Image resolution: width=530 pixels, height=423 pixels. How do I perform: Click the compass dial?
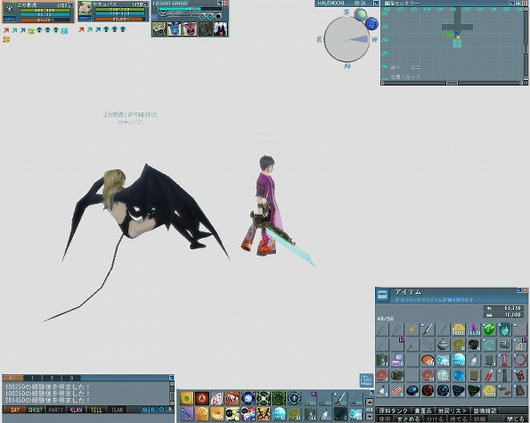click(x=346, y=40)
